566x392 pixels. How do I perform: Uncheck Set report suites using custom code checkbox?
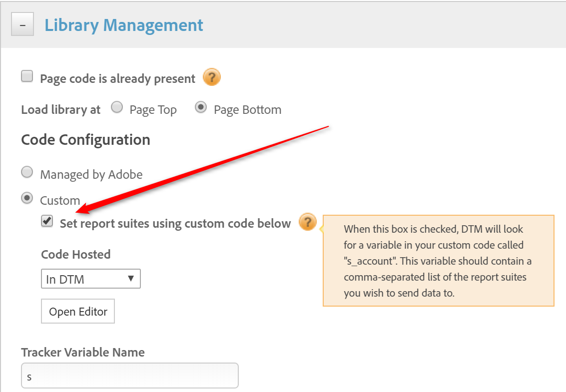click(47, 222)
